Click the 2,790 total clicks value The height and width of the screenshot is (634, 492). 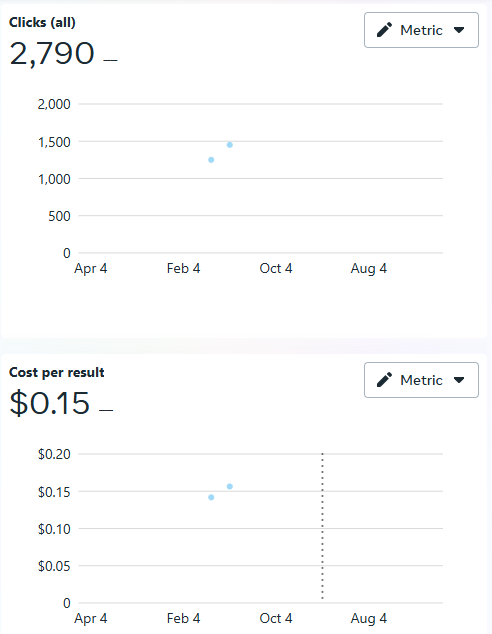pyautogui.click(x=52, y=53)
